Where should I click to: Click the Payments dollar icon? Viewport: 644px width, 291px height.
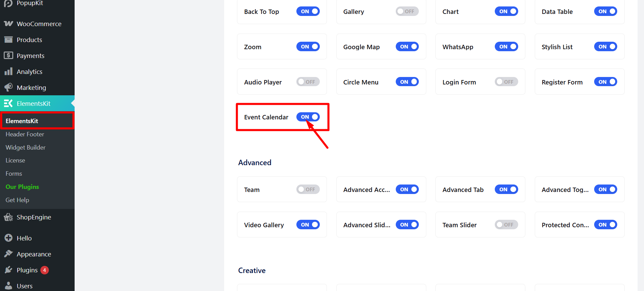point(8,55)
